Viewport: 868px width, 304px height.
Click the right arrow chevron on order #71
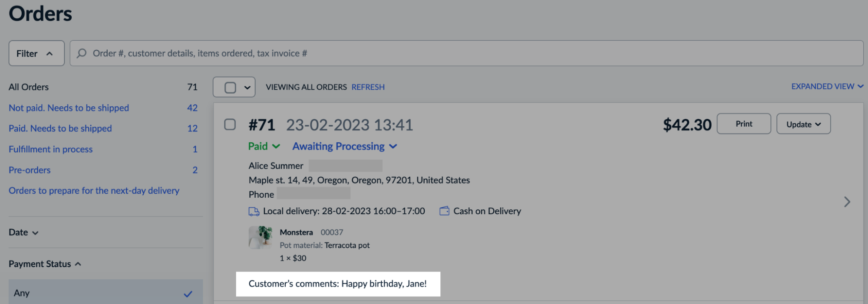[x=847, y=202]
